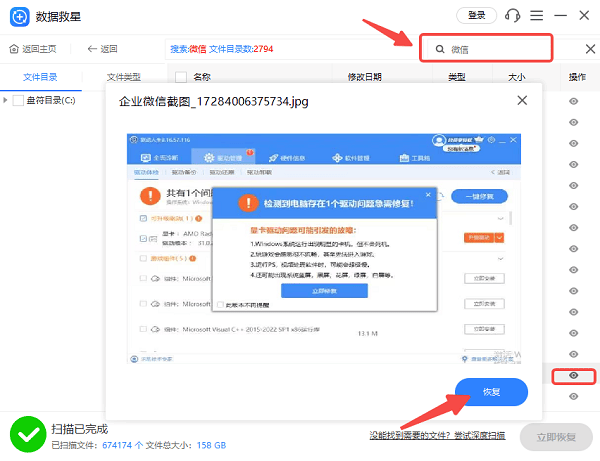Click the magnifier icon in search box

coord(438,49)
